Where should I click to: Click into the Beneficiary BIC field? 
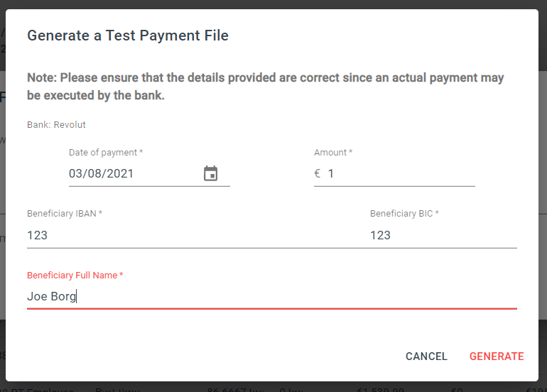click(443, 235)
